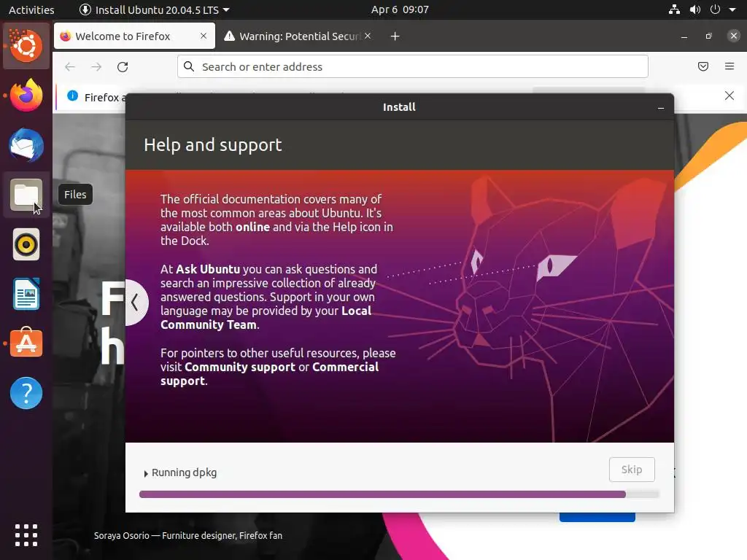Close the Warning: Potential Security tab
The width and height of the screenshot is (747, 560).
point(368,36)
